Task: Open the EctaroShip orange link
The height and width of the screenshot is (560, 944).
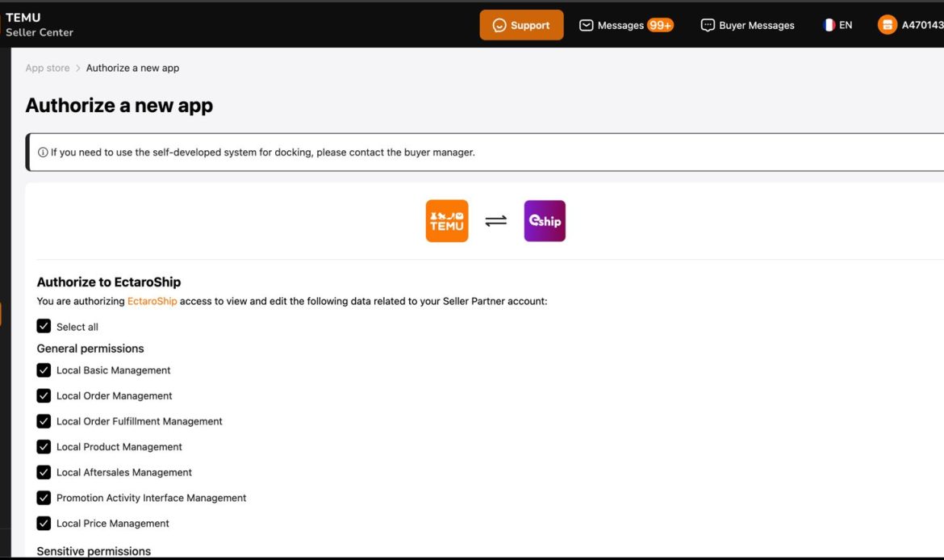Action: pyautogui.click(x=152, y=302)
